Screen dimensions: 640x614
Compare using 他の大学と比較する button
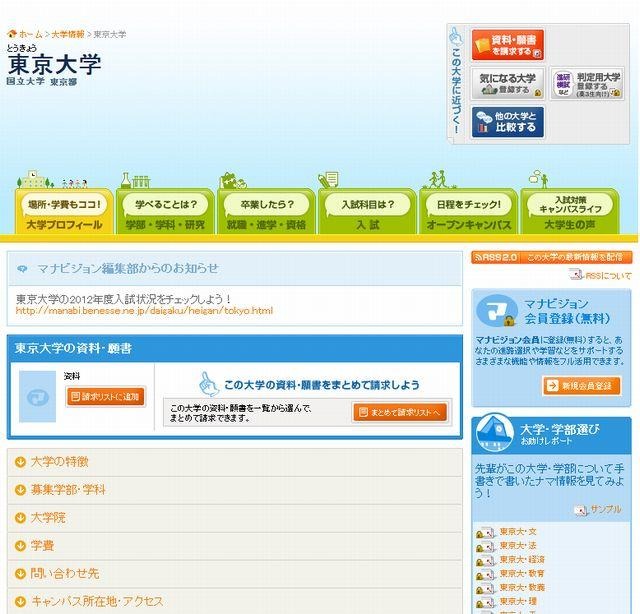pos(507,122)
